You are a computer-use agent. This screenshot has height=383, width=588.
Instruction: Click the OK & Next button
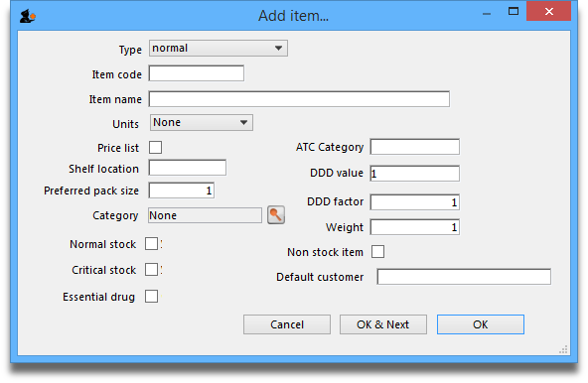click(x=383, y=324)
